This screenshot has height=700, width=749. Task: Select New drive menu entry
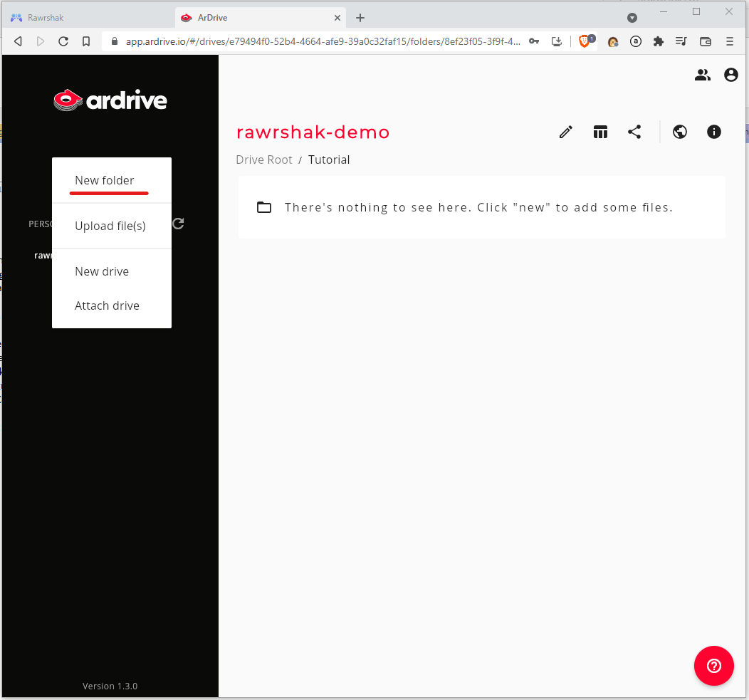pyautogui.click(x=102, y=271)
